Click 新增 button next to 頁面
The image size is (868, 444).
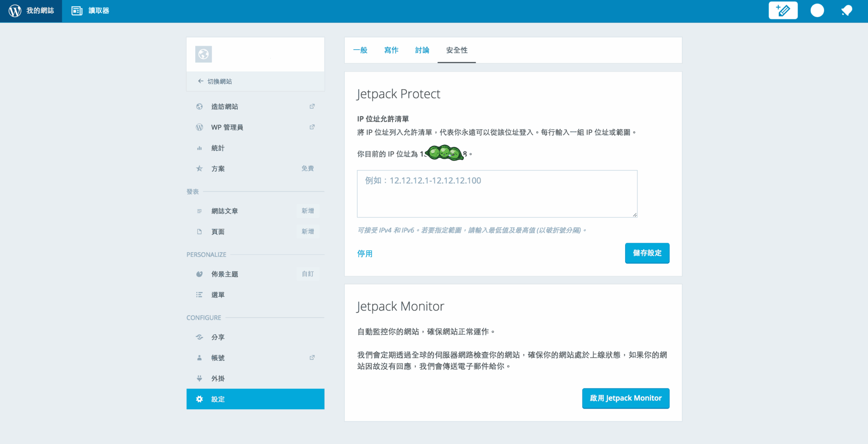click(x=308, y=231)
